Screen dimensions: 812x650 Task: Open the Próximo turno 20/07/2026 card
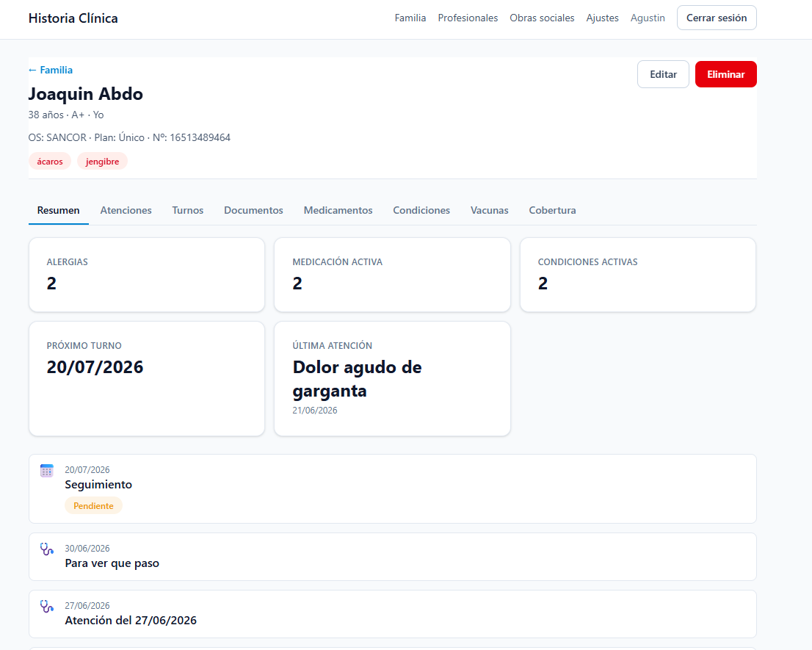147,378
